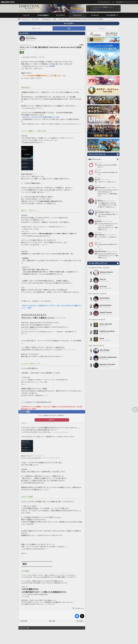138x644 pixels.
Task: Open the 友達招待キャンペーン banner
Action: pos(103,145)
